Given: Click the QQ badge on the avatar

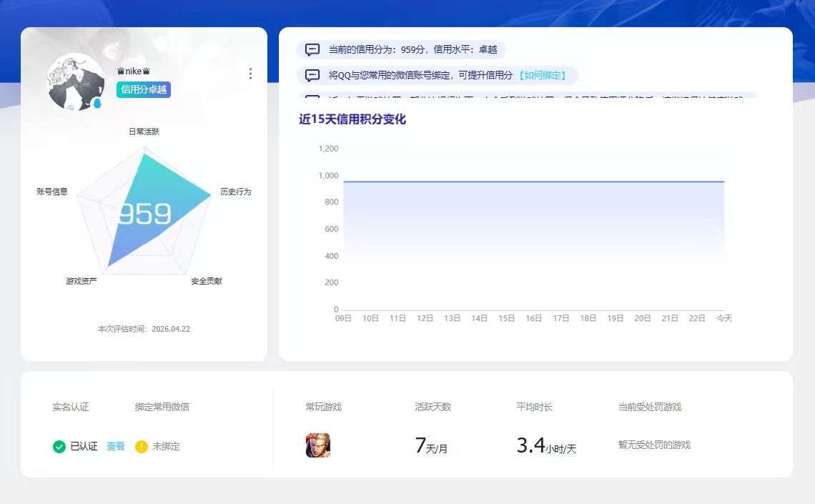Looking at the screenshot, I should pyautogui.click(x=97, y=104).
